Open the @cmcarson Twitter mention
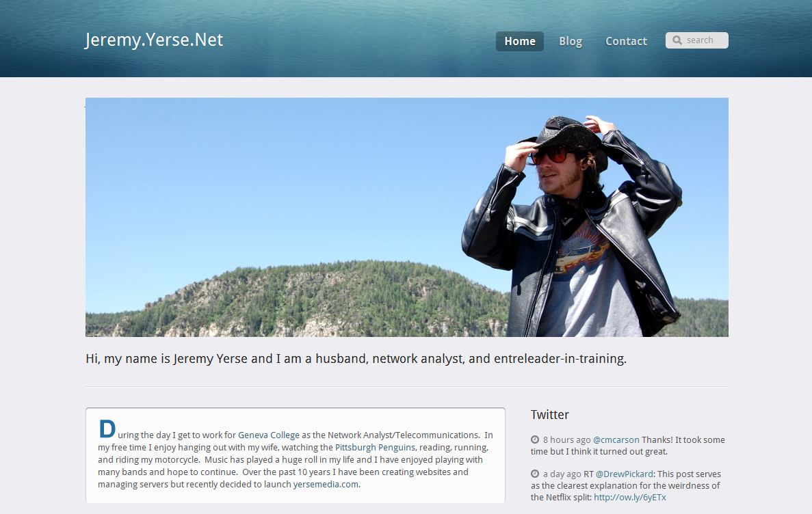The height and width of the screenshot is (514, 812). 616,440
